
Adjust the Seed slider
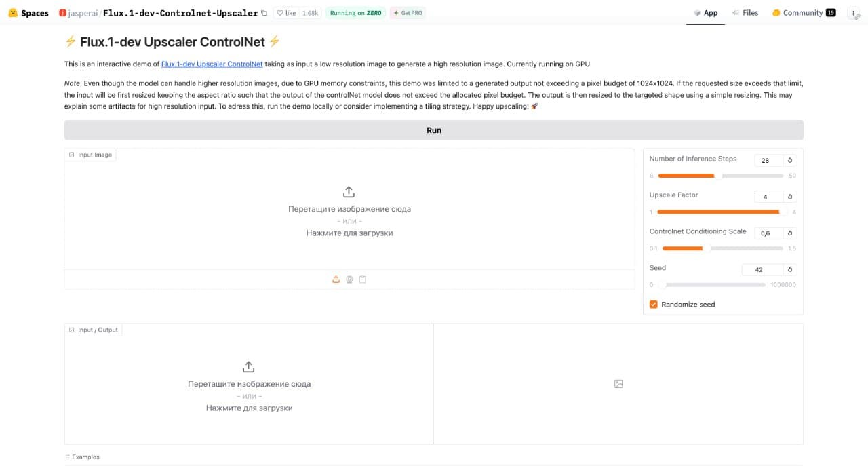click(712, 285)
